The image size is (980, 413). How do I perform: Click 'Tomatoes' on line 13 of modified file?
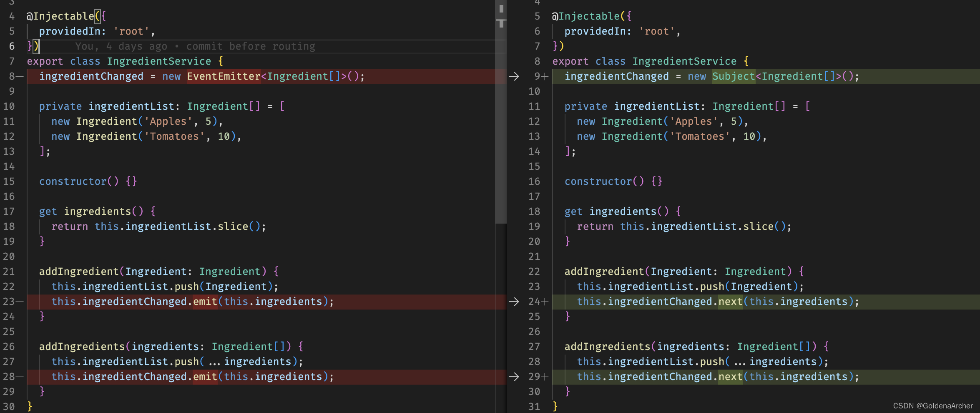(x=700, y=136)
